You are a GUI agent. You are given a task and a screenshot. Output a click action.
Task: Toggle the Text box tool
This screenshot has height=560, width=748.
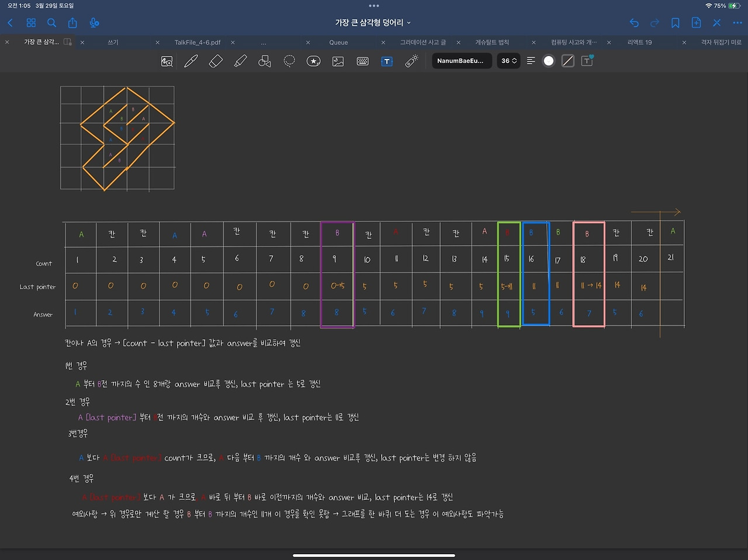point(387,61)
